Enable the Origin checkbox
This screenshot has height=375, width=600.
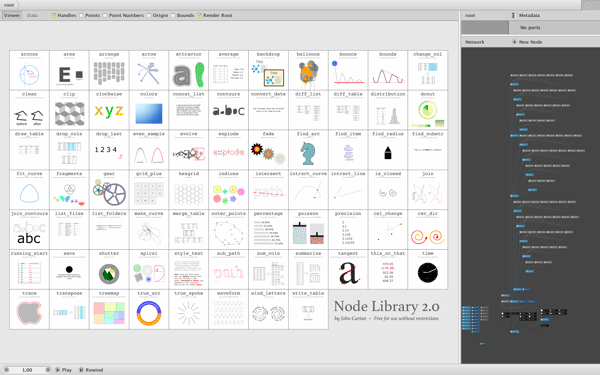click(148, 15)
